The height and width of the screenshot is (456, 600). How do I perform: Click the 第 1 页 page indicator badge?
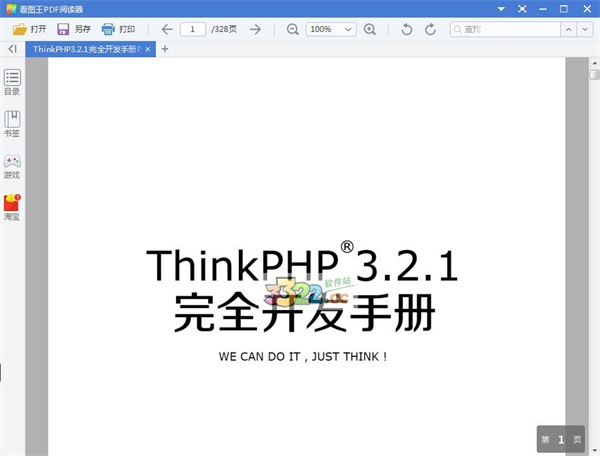(561, 439)
